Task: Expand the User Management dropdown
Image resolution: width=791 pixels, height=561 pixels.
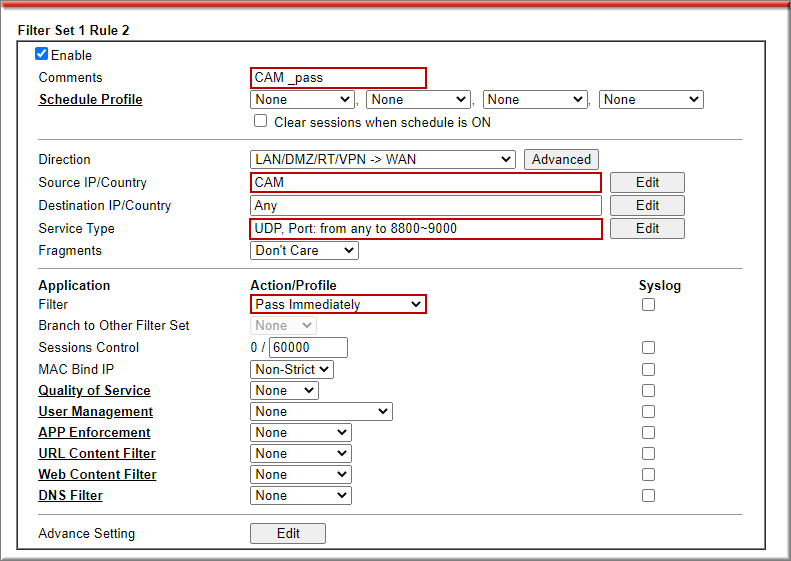Action: [321, 412]
